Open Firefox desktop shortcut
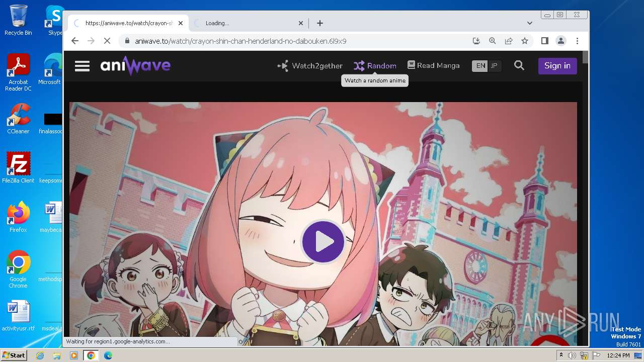This screenshot has height=362, width=644. (x=18, y=217)
